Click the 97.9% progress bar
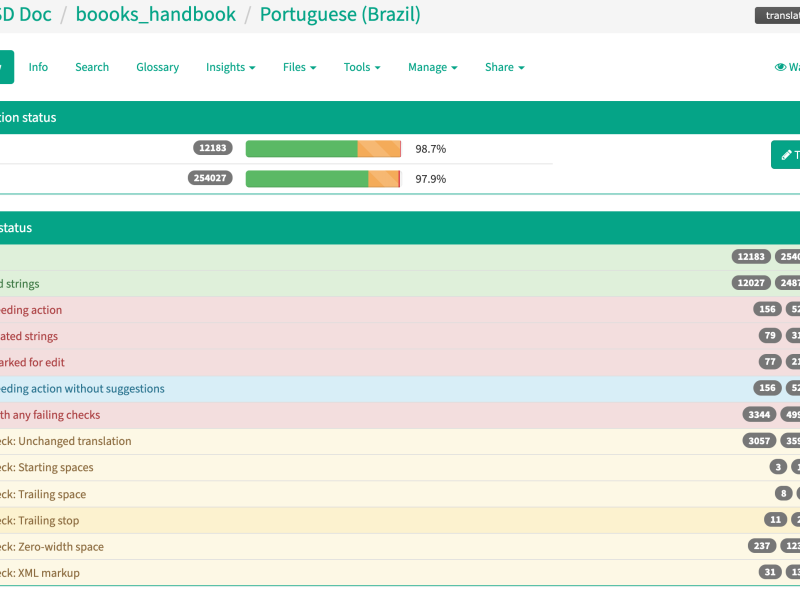 coord(323,179)
